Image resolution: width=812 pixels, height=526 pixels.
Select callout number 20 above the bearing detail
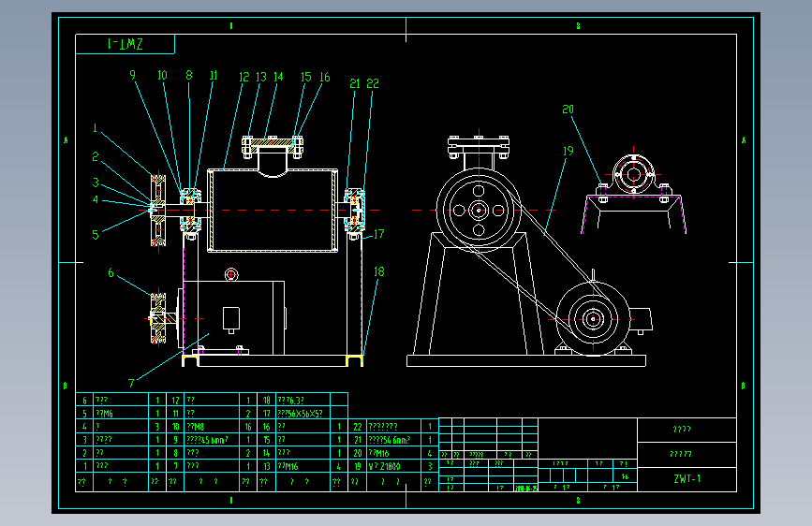tap(568, 110)
